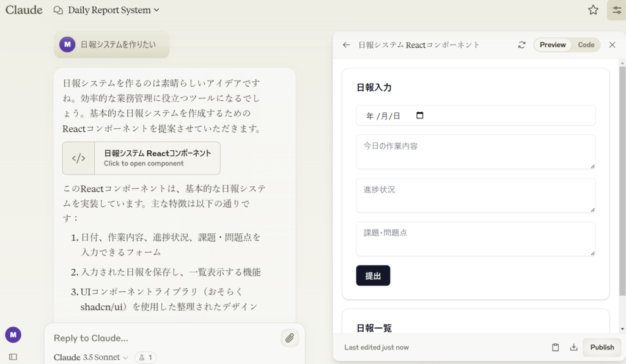Image resolution: width=626 pixels, height=364 pixels.
Task: Attach a file with paperclip icon
Action: point(290,338)
